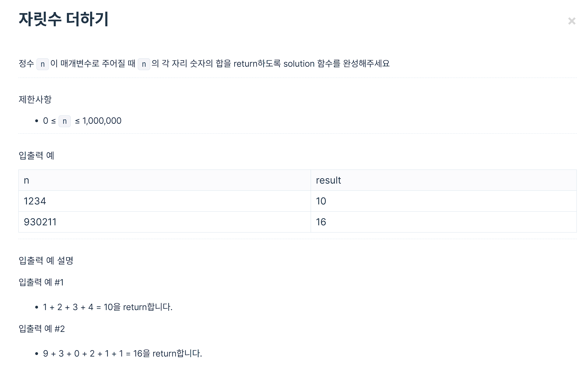Click the result column header cell
588x374 pixels.
click(443, 180)
